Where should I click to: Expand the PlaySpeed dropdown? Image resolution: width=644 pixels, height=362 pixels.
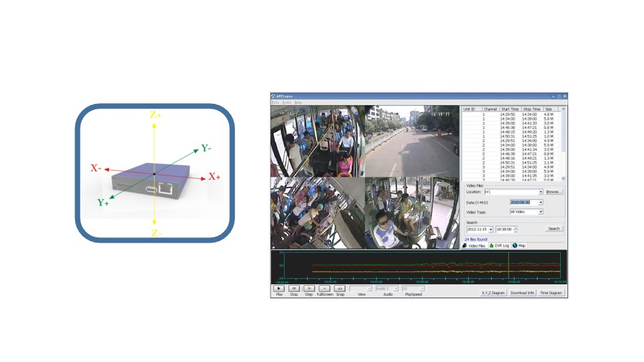[x=422, y=288]
